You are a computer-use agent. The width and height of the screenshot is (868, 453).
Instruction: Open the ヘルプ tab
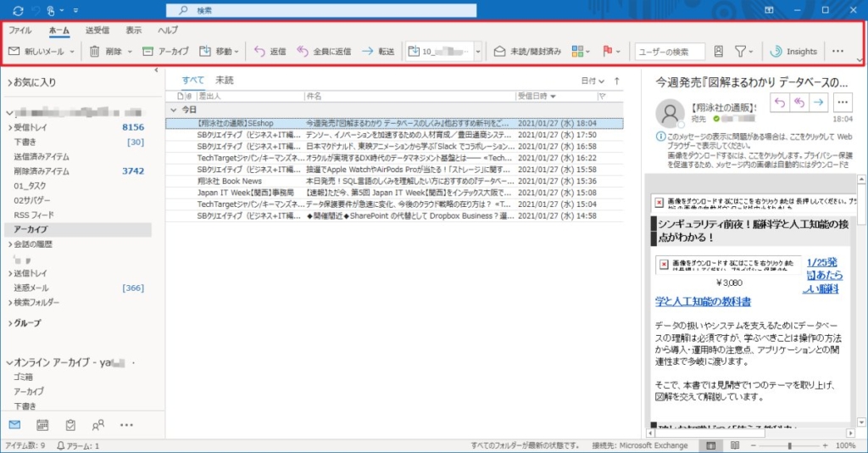tap(168, 31)
